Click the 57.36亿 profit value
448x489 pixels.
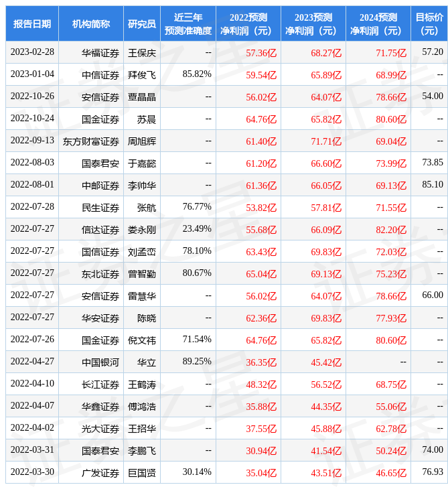[261, 53]
